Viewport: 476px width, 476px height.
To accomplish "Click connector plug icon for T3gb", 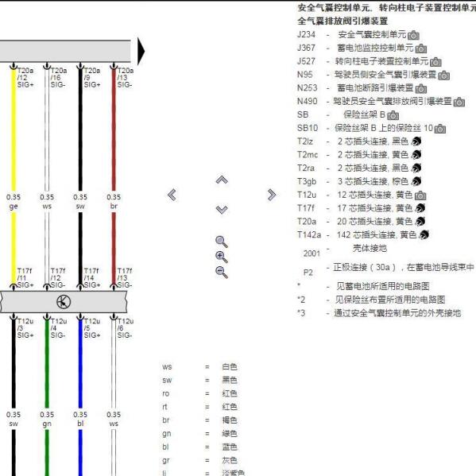I will (x=416, y=181).
